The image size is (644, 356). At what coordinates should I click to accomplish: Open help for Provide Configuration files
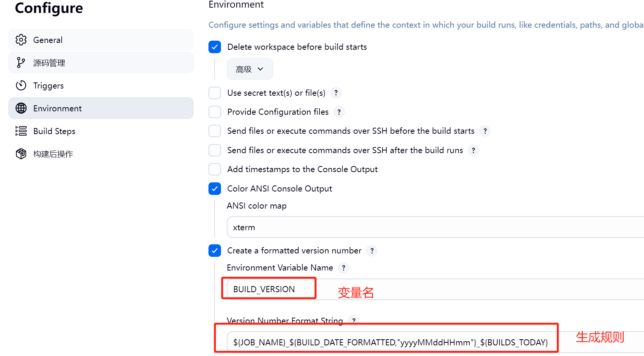point(339,112)
